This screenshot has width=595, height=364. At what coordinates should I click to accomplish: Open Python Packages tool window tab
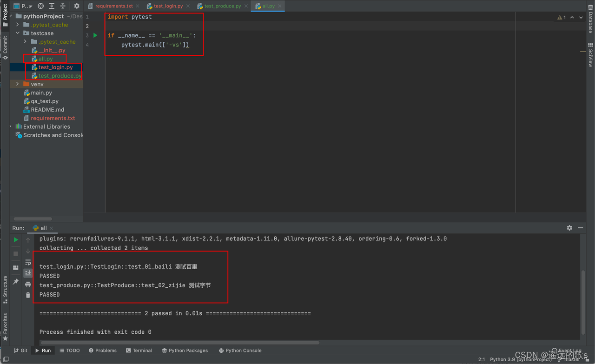[x=185, y=351]
